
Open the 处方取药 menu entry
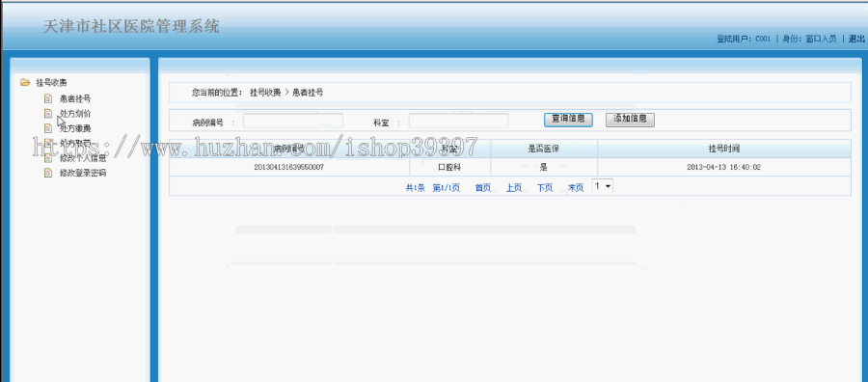pyautogui.click(x=75, y=144)
